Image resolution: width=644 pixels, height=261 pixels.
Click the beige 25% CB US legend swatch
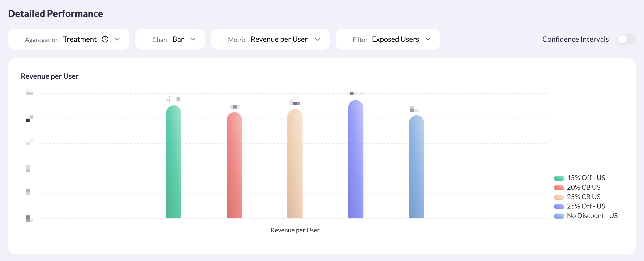pyautogui.click(x=559, y=197)
